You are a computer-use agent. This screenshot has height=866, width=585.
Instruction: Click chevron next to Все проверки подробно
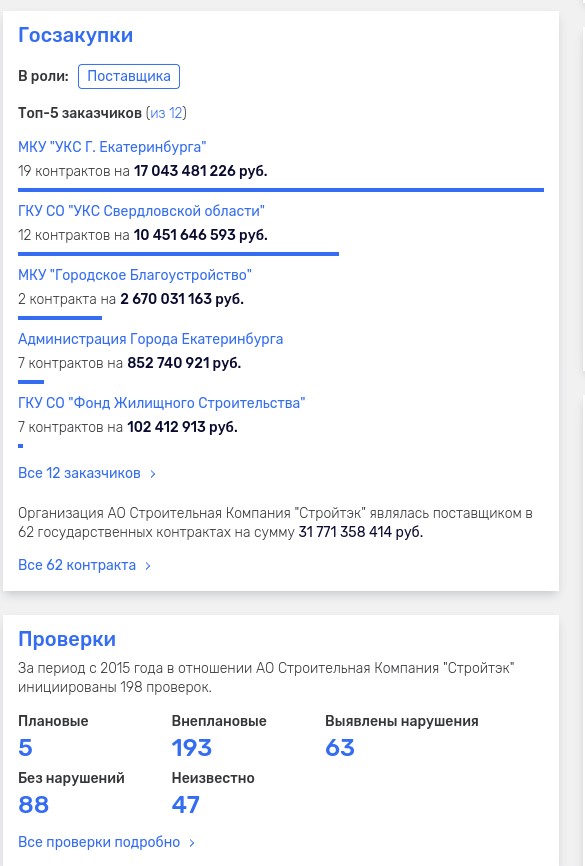[192, 843]
